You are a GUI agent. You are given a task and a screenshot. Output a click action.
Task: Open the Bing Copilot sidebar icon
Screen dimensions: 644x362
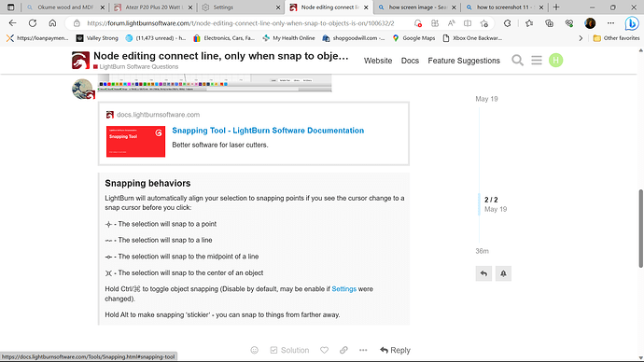click(x=632, y=23)
